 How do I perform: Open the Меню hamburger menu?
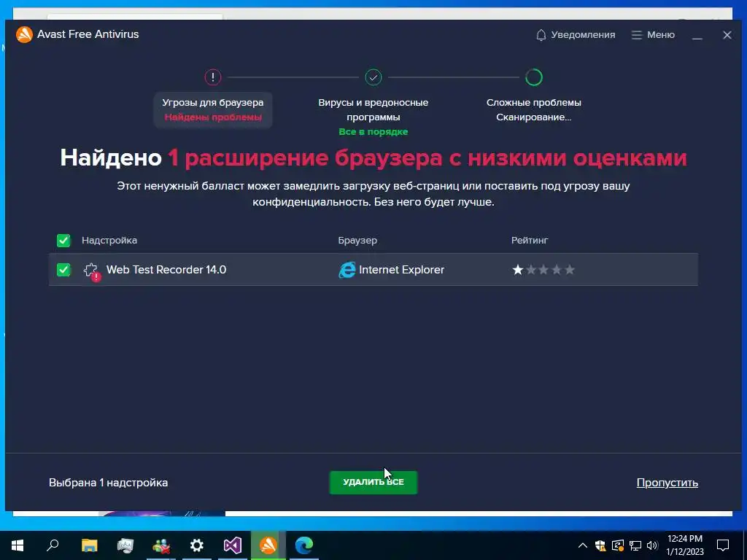(x=653, y=35)
